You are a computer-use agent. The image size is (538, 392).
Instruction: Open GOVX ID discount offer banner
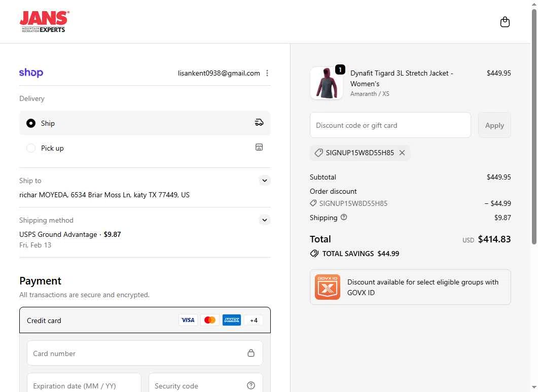tap(410, 287)
